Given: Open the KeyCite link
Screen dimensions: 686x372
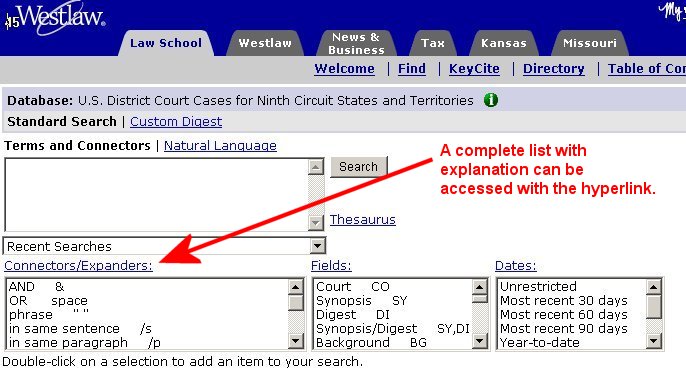Looking at the screenshot, I should click(x=474, y=69).
